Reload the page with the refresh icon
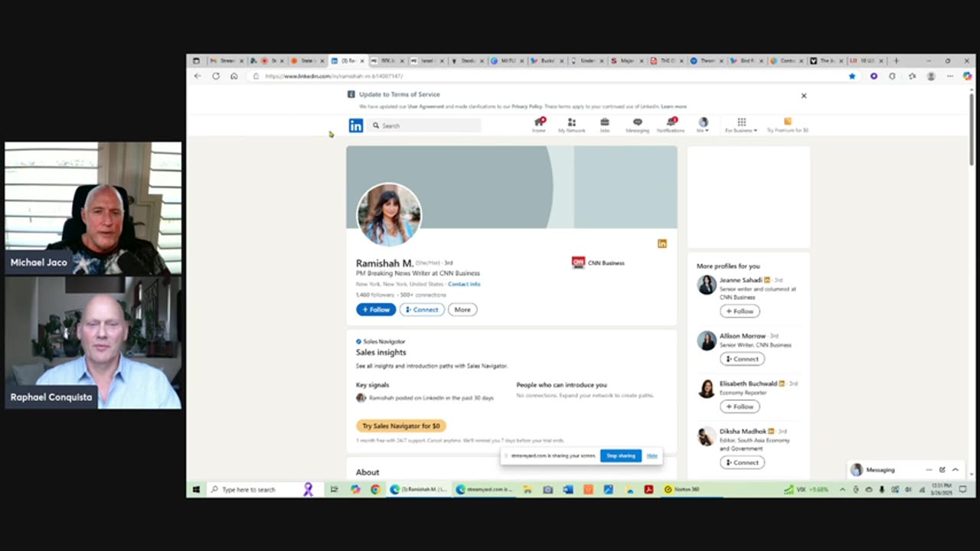The image size is (980, 551). (x=216, y=76)
